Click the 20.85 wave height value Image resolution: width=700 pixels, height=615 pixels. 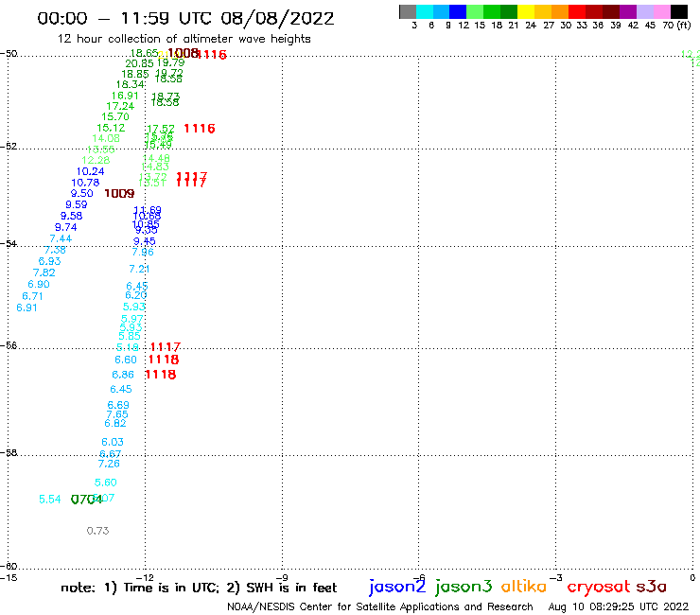139,64
